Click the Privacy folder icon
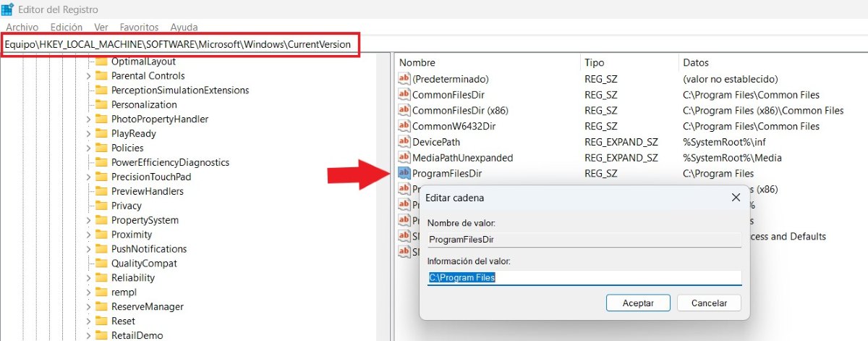The height and width of the screenshot is (341, 868). (101, 206)
